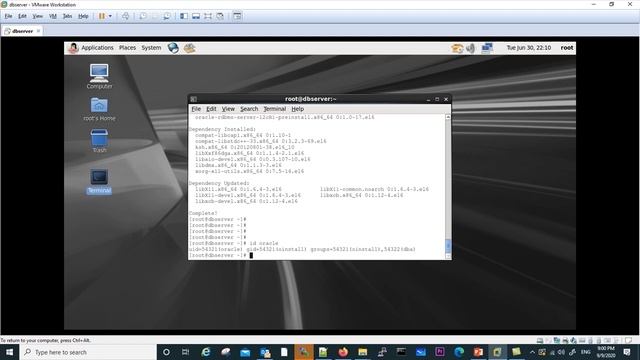Open Premiere Pro from taskbar

440,352
